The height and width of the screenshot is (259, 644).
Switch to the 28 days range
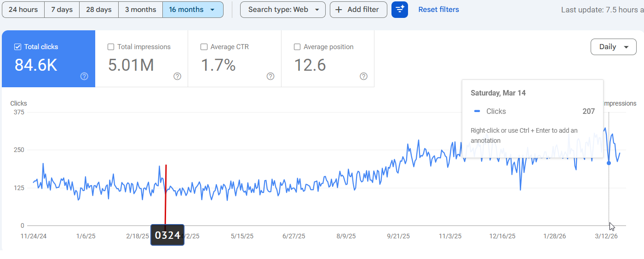click(99, 10)
